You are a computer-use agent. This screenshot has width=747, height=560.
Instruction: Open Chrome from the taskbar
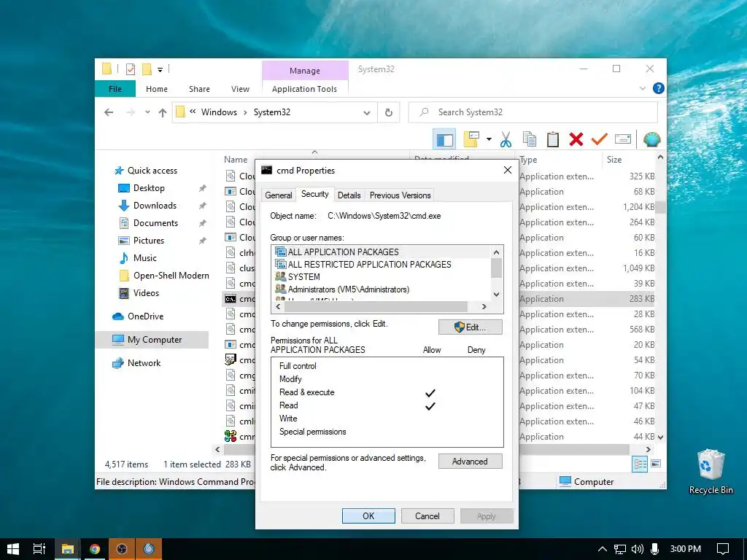point(95,549)
